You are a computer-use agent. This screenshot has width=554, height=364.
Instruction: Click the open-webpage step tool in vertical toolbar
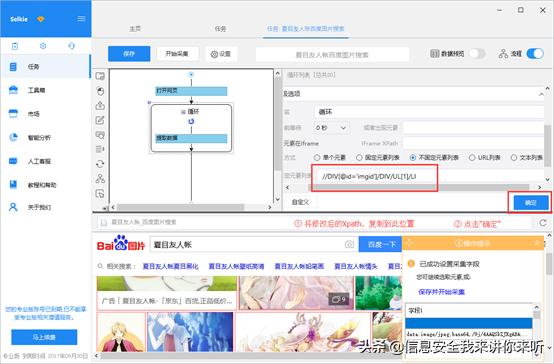[x=100, y=76]
